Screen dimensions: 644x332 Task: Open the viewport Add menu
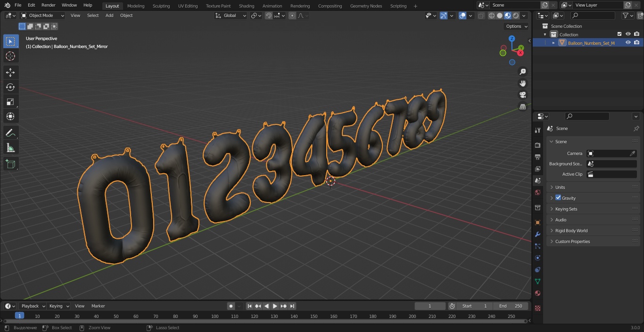(x=109, y=16)
